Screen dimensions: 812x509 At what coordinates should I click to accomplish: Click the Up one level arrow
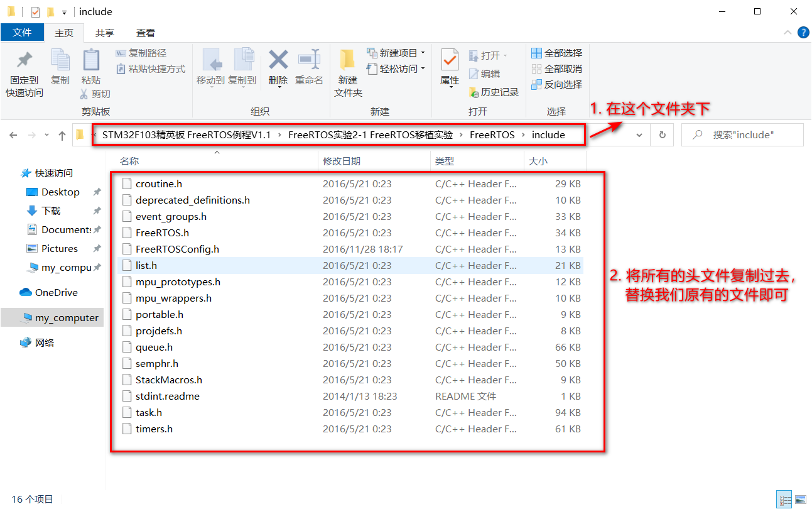(x=62, y=135)
